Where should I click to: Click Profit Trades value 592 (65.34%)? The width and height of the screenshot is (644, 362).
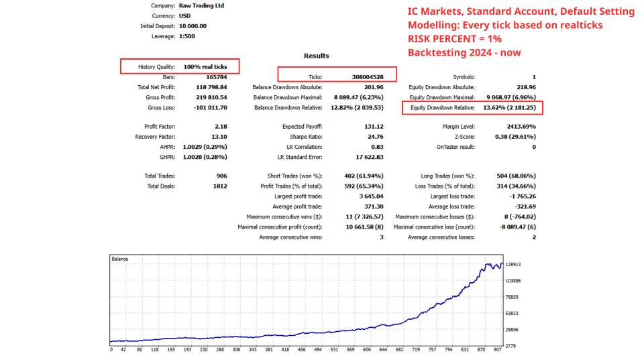(x=364, y=186)
